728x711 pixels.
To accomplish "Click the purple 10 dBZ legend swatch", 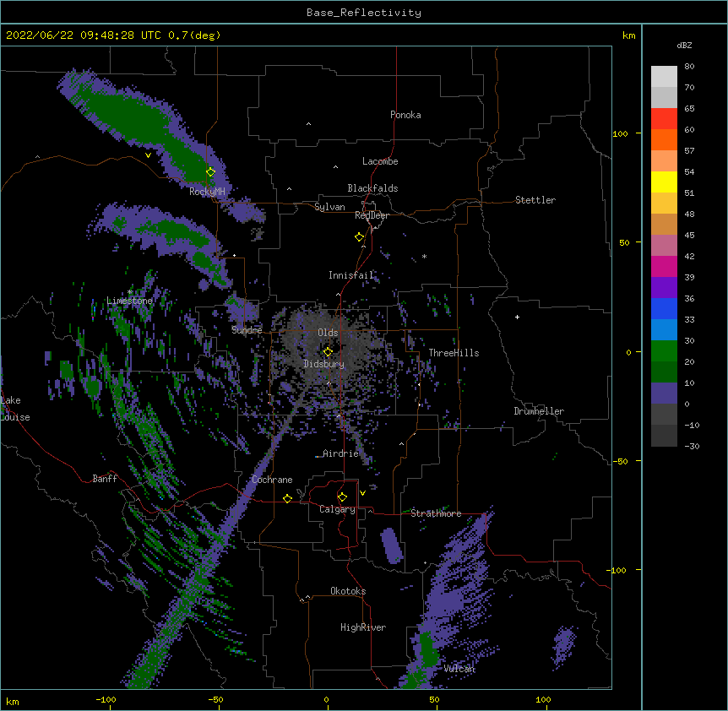I will click(664, 393).
